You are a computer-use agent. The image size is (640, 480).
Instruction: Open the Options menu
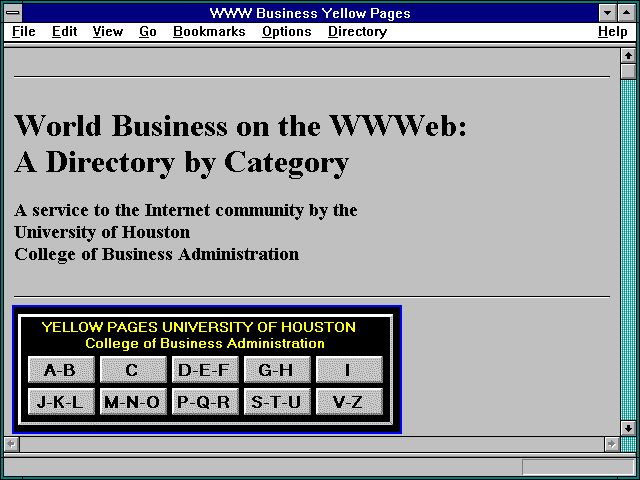tap(287, 32)
